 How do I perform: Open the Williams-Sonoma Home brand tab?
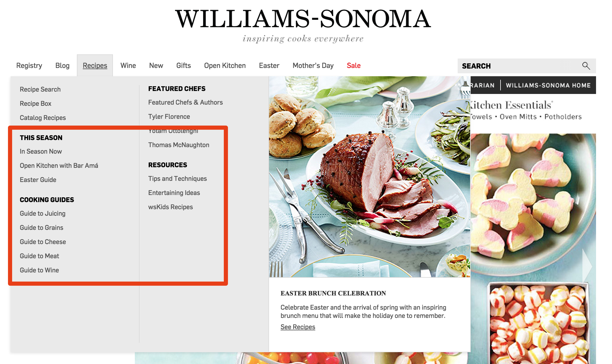click(548, 85)
